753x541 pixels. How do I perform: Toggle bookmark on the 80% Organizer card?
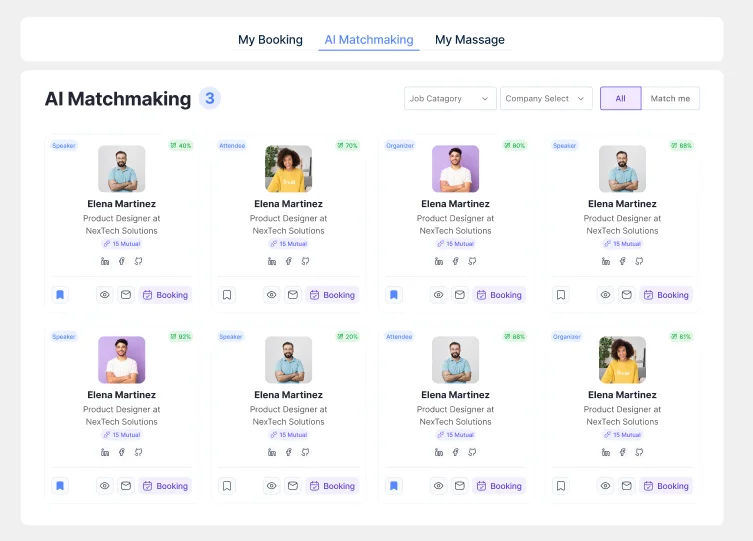pos(394,295)
